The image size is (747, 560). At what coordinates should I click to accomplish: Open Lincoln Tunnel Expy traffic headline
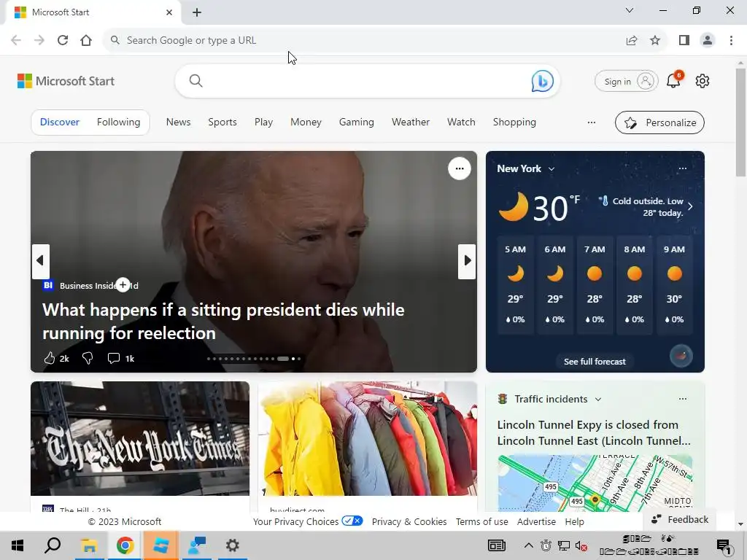click(x=594, y=432)
